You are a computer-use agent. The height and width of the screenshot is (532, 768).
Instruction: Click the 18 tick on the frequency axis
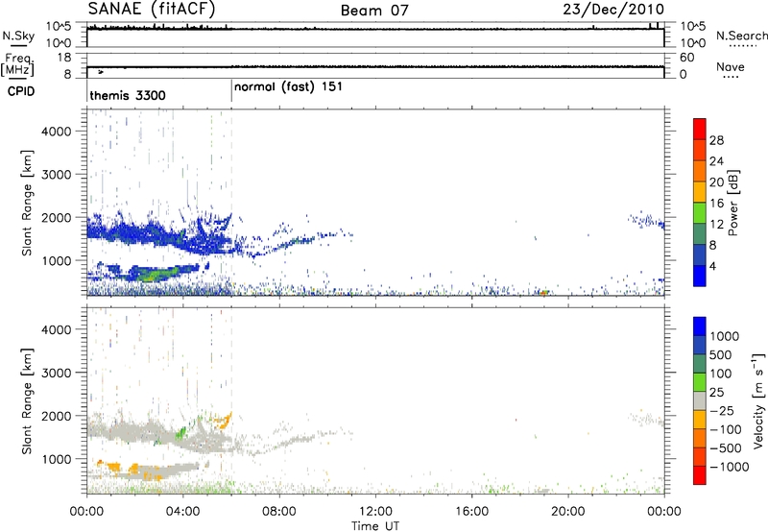click(x=64, y=58)
